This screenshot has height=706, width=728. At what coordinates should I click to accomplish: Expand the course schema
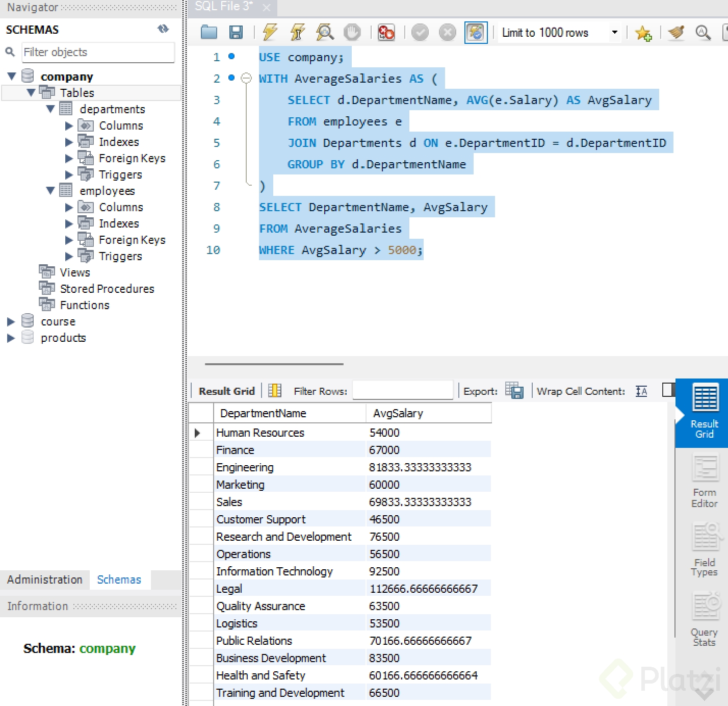(11, 321)
